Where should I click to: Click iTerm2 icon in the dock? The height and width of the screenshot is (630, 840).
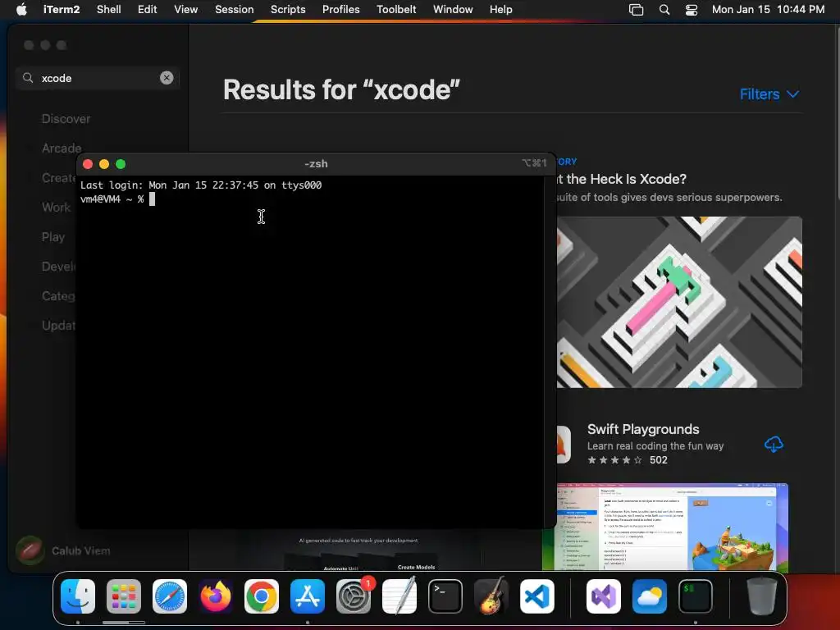click(x=696, y=596)
